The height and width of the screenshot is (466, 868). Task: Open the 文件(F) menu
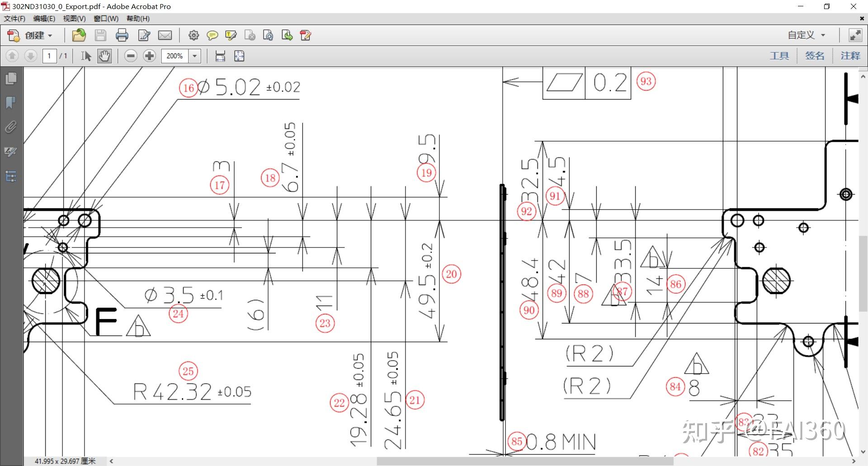point(14,19)
